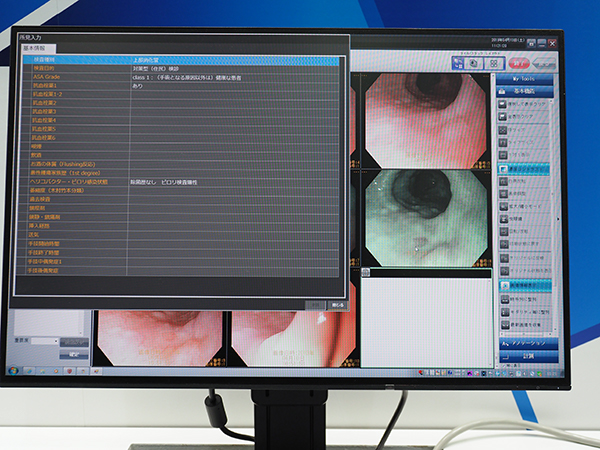This screenshot has width=600, height=450.
Task: Click the ASA Grade field row
Action: click(x=70, y=77)
